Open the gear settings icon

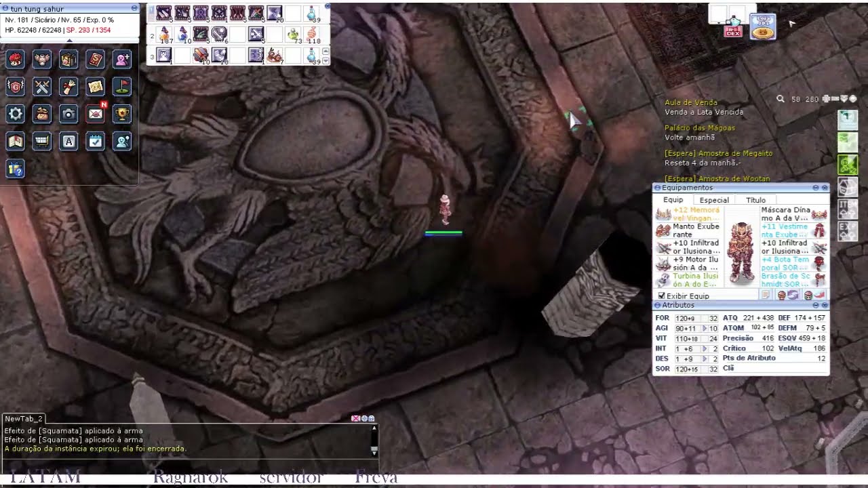[15, 114]
